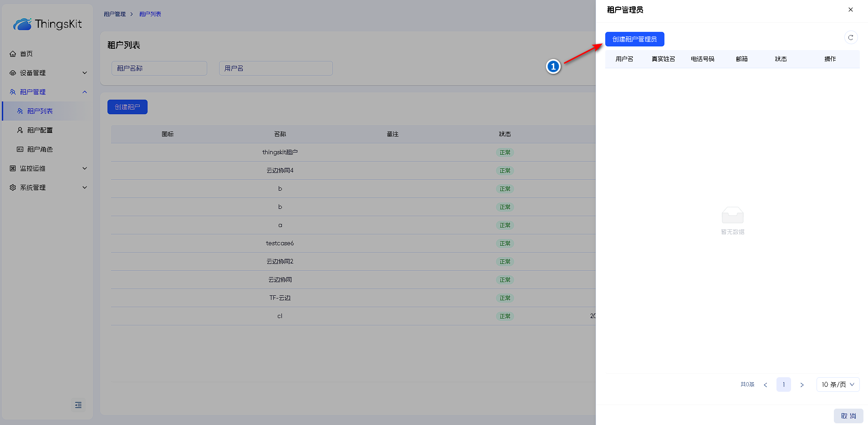
Task: Collapse the sidebar with bottom menu icon
Action: (78, 405)
